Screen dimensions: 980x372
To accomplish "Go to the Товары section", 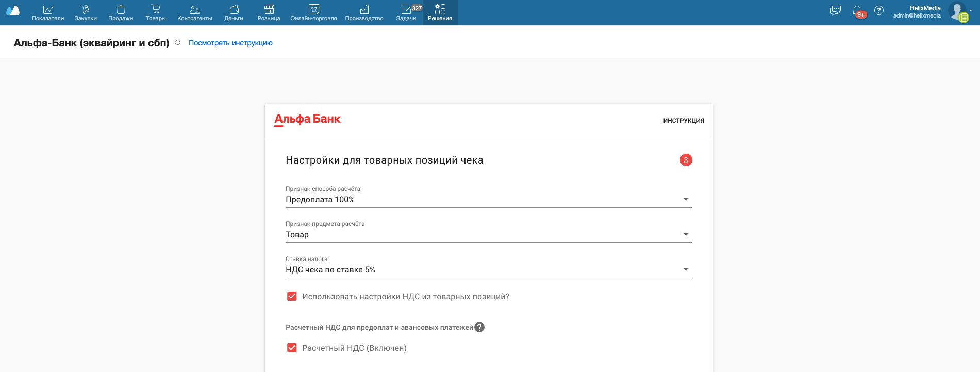I will (156, 12).
